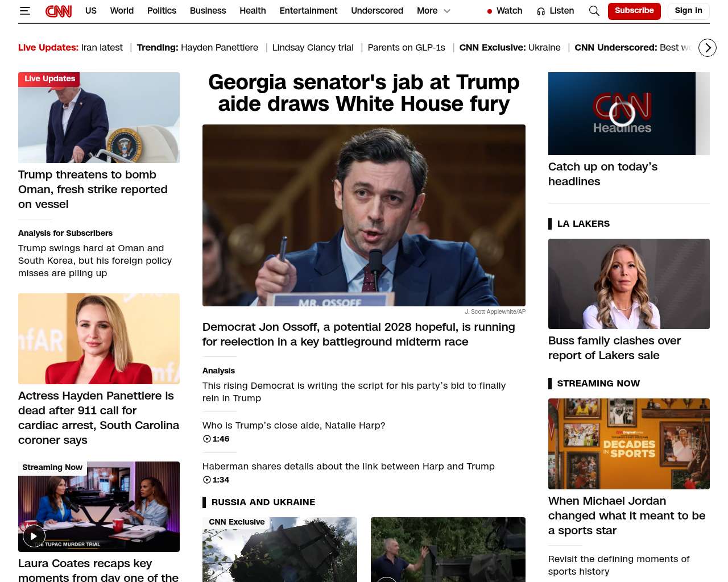Open Buss family clashes over Lakers sale
Screen dimensions: 728x582
coord(614,348)
